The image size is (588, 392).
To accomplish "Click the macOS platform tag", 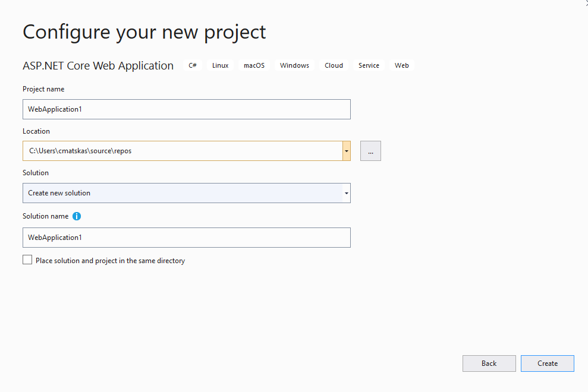I will tap(254, 65).
